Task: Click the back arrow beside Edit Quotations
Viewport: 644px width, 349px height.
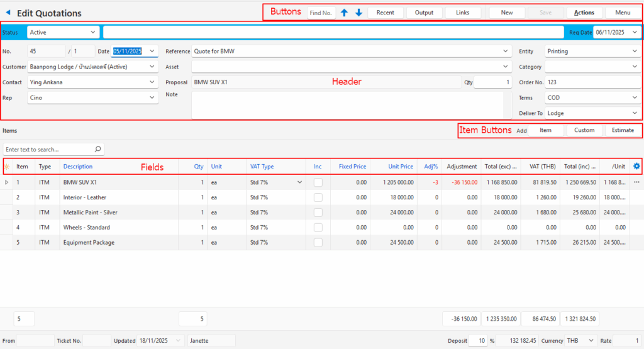Action: (8, 13)
